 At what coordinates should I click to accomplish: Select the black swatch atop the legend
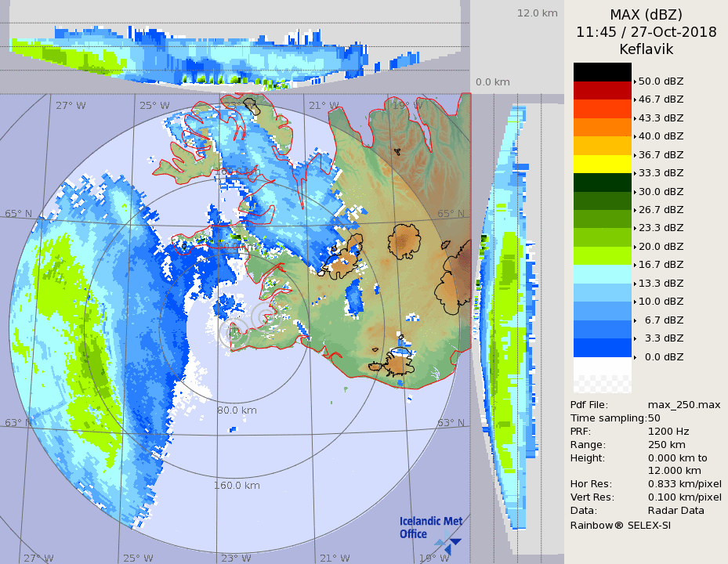[x=602, y=72]
